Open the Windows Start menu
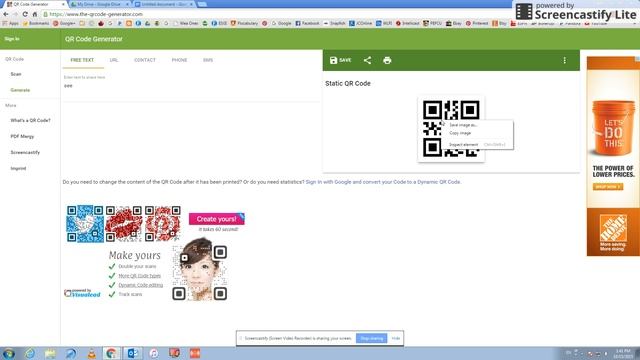Viewport: 640px width, 360px height. (9, 353)
